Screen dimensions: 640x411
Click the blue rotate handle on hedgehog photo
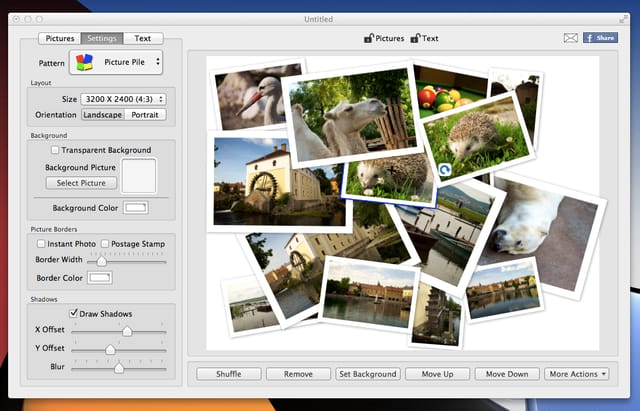coord(445,169)
